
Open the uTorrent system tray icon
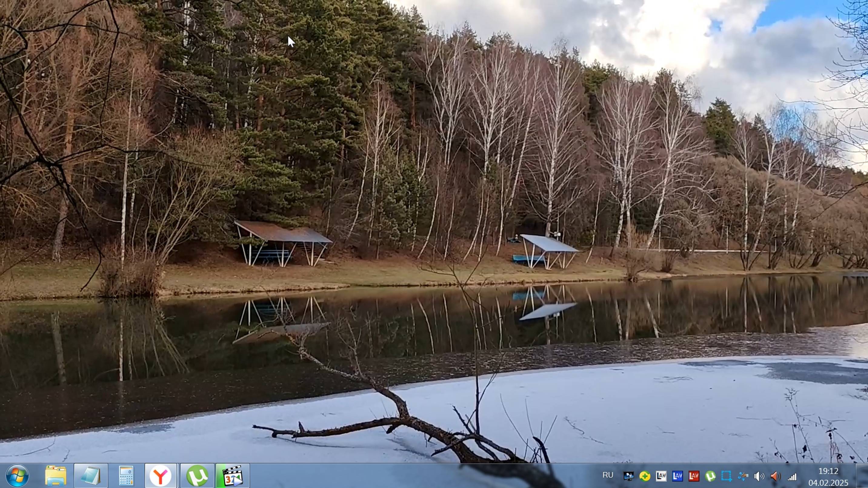pyautogui.click(x=710, y=476)
